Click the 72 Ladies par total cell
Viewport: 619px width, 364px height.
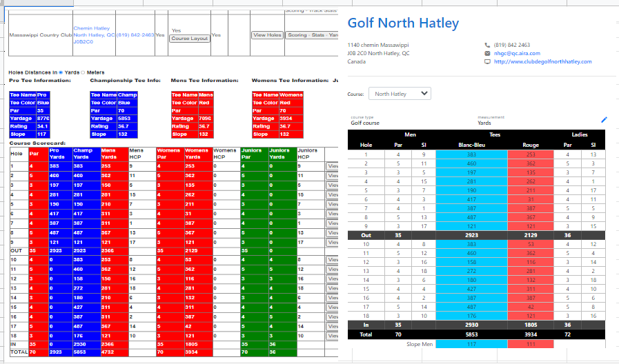tap(567, 334)
